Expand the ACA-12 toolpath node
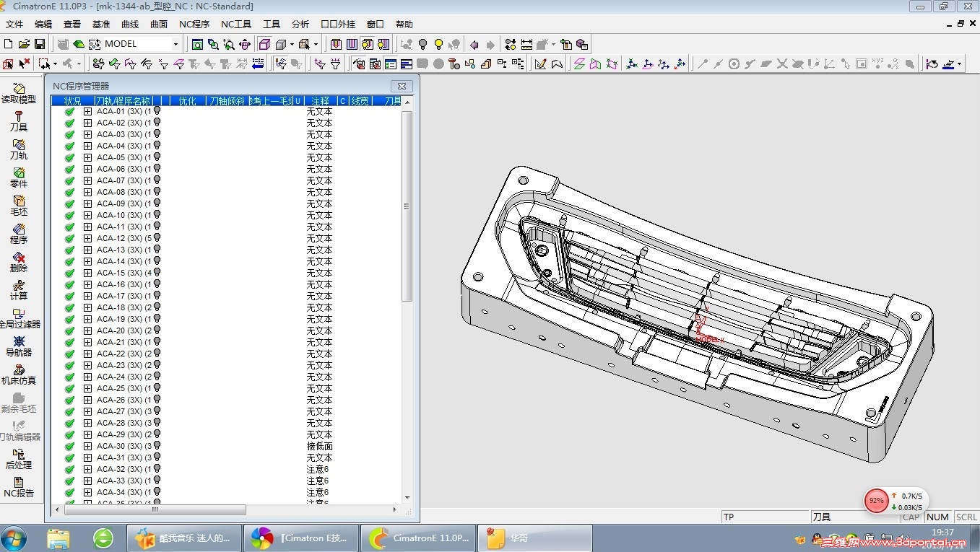Viewport: 980px width, 552px height. [88, 239]
